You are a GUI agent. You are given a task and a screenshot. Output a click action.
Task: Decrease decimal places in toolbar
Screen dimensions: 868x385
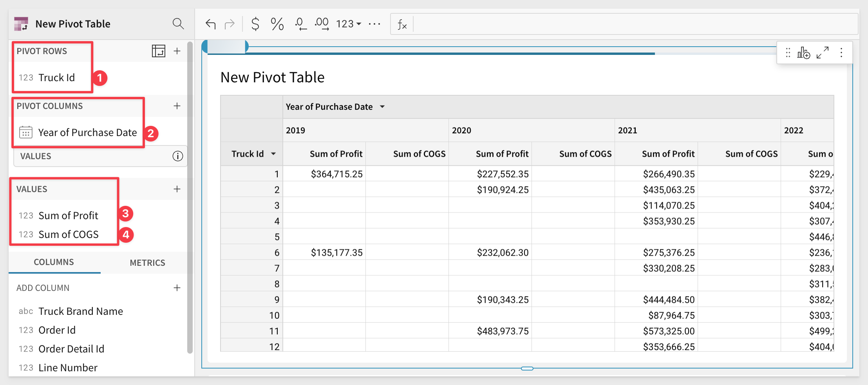point(300,24)
